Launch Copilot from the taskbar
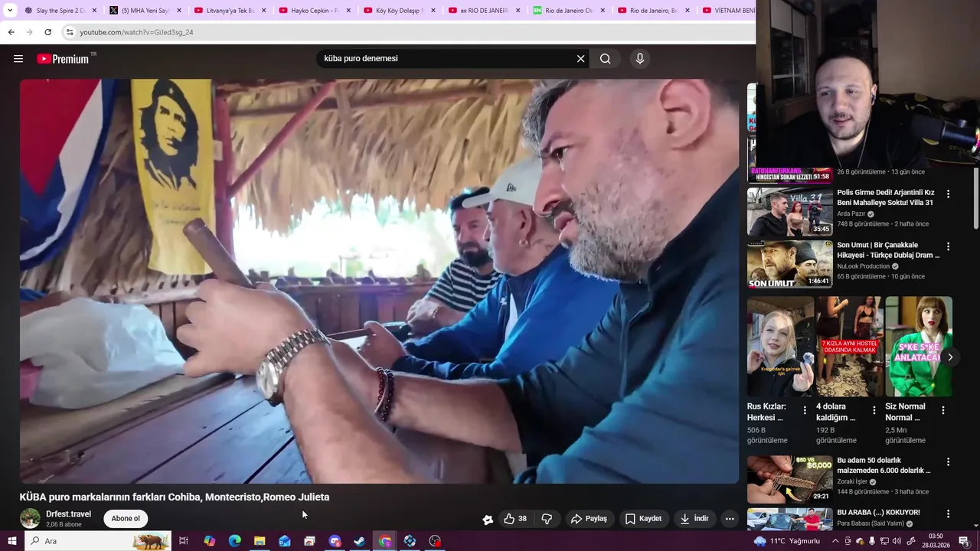 tap(210, 541)
